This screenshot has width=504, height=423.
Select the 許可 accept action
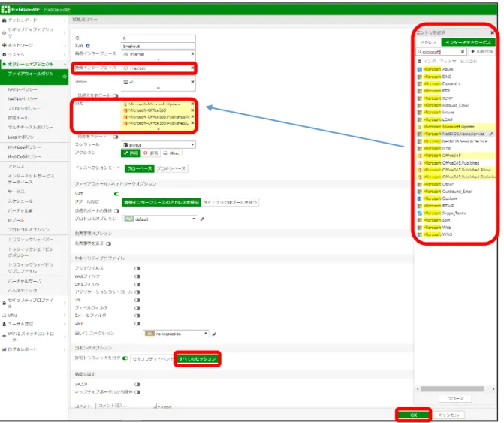pos(131,153)
